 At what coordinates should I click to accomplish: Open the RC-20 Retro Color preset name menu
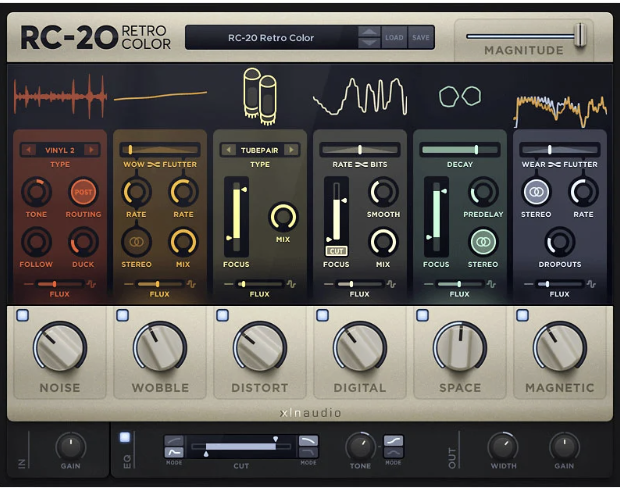[271, 38]
